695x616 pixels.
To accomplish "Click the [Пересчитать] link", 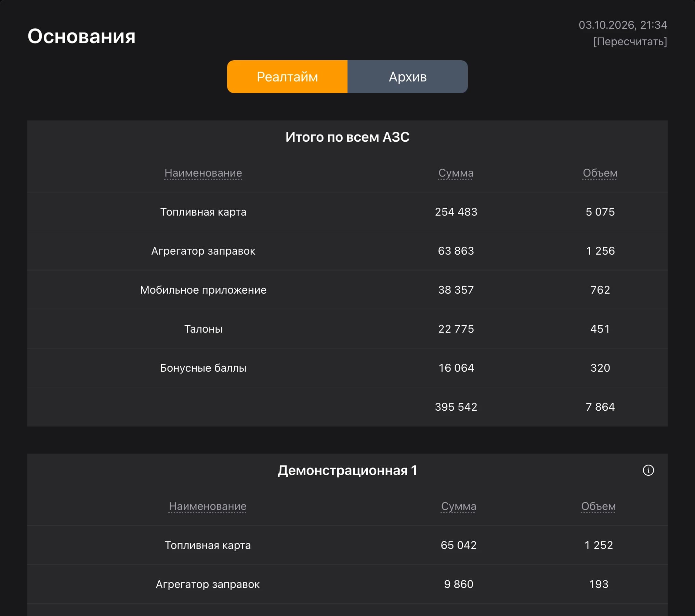I will coord(630,41).
